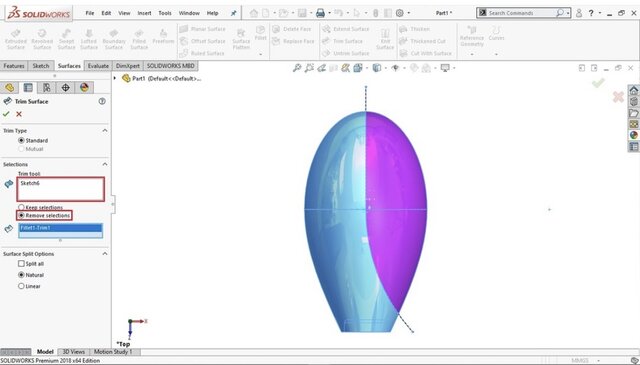Cancel trim with red X in panel
Image resolution: width=640 pixels, height=365 pixels.
pyautogui.click(x=19, y=114)
